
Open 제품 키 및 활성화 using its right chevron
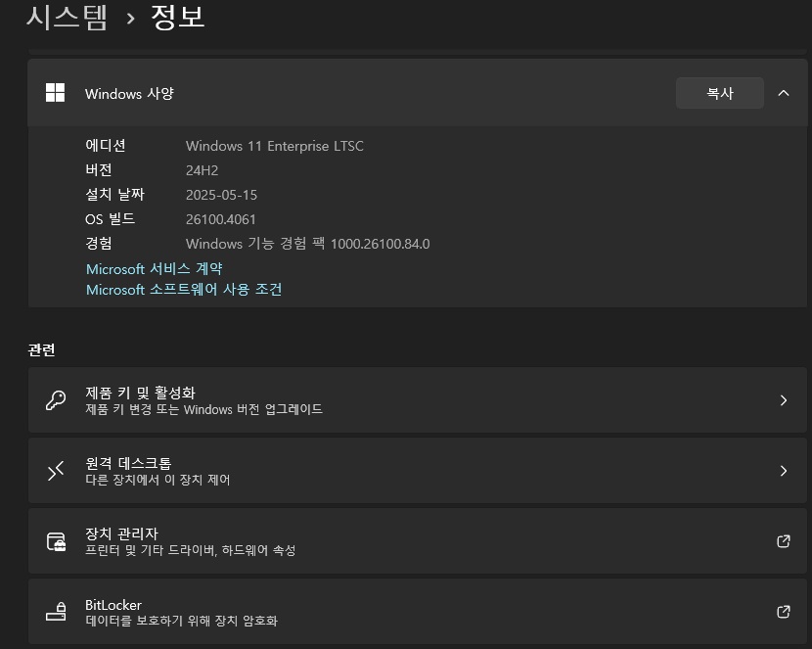(x=784, y=400)
